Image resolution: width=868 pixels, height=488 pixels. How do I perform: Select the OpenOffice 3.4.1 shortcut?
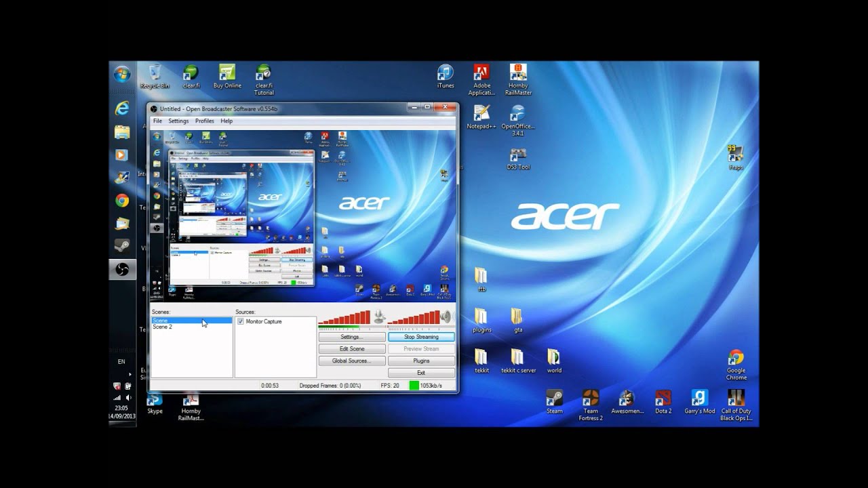click(x=518, y=121)
